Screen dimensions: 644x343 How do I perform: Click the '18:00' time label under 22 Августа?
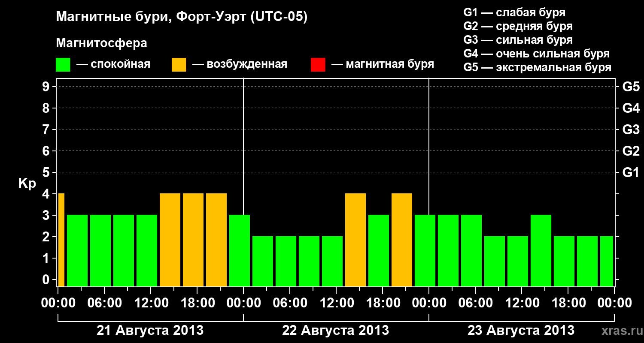coord(383,303)
